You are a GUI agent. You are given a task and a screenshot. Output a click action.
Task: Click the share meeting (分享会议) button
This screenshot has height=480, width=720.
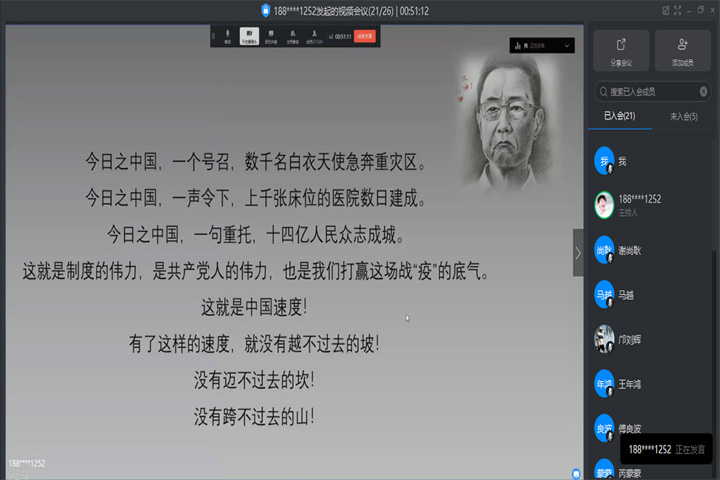(x=621, y=51)
